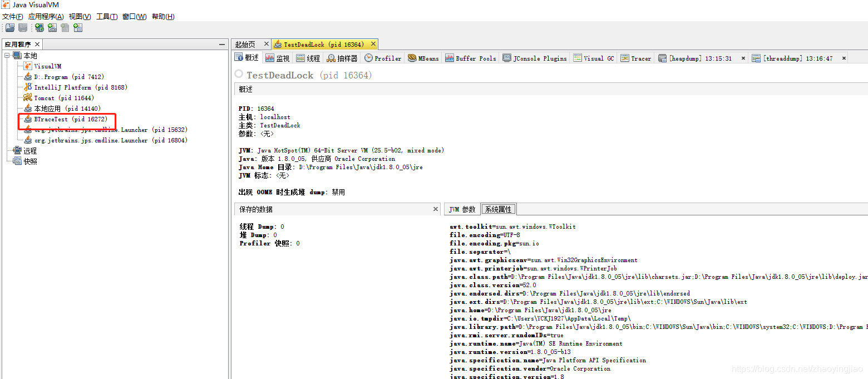Image resolution: width=868 pixels, height=379 pixels.
Task: Open the 抽样器 sampler tab
Action: [x=342, y=58]
